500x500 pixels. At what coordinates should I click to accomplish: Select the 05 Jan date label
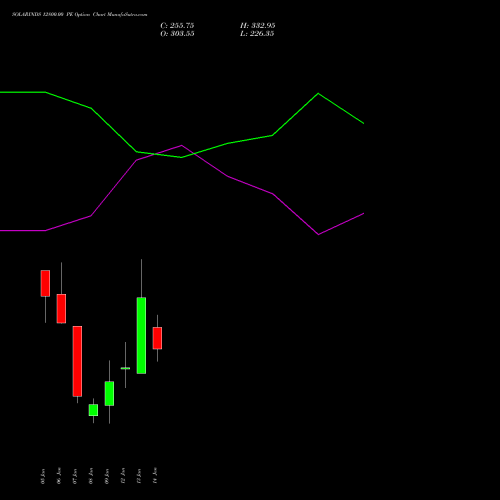[43, 476]
